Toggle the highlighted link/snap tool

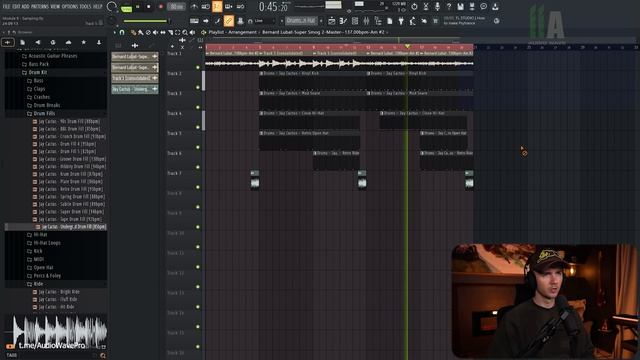coord(229,20)
